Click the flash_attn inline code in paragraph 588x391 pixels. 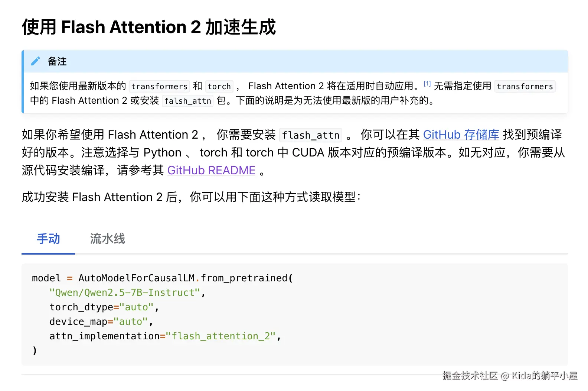click(x=311, y=135)
